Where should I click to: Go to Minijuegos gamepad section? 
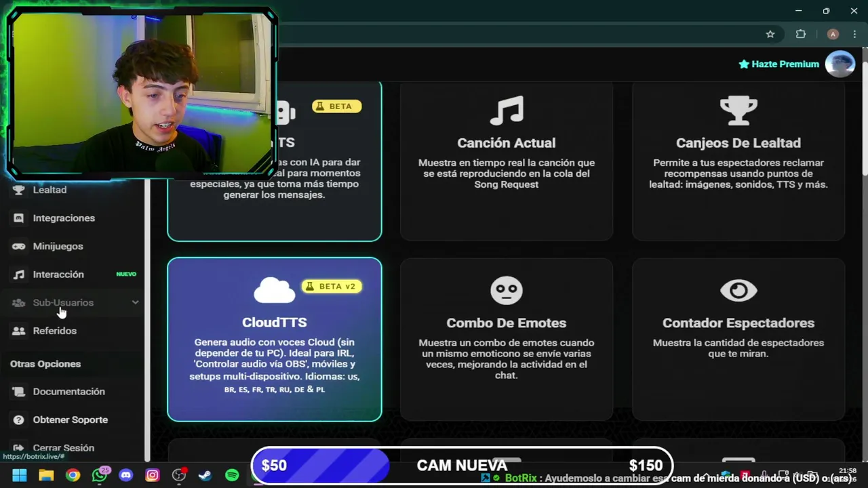point(49,246)
